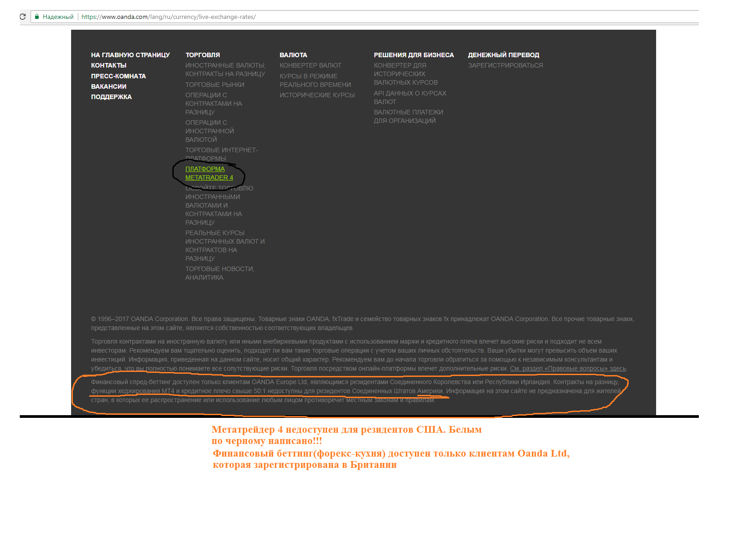Open ОПЕРАЦИИ С ИНОСТРАННОЙ ВАЛЮТОЙ link

[210, 131]
